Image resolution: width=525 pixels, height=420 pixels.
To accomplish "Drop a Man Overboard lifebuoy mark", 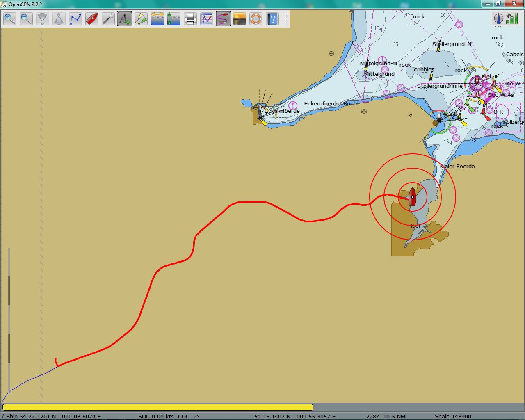I will pos(256,19).
